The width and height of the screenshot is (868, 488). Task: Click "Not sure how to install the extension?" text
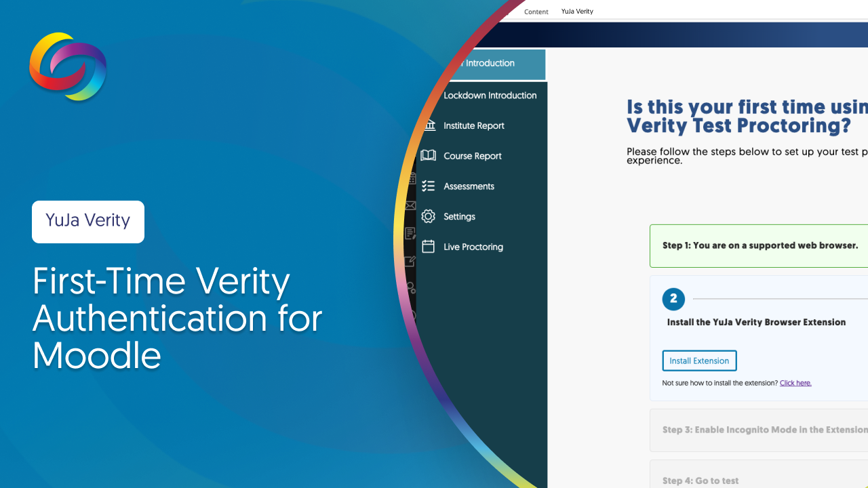(720, 383)
